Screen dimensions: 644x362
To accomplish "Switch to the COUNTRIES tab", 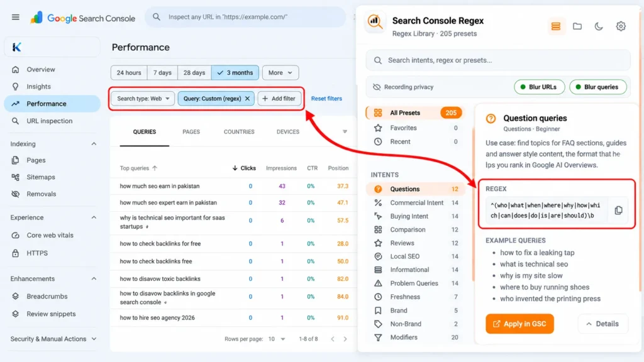I will pyautogui.click(x=239, y=132).
